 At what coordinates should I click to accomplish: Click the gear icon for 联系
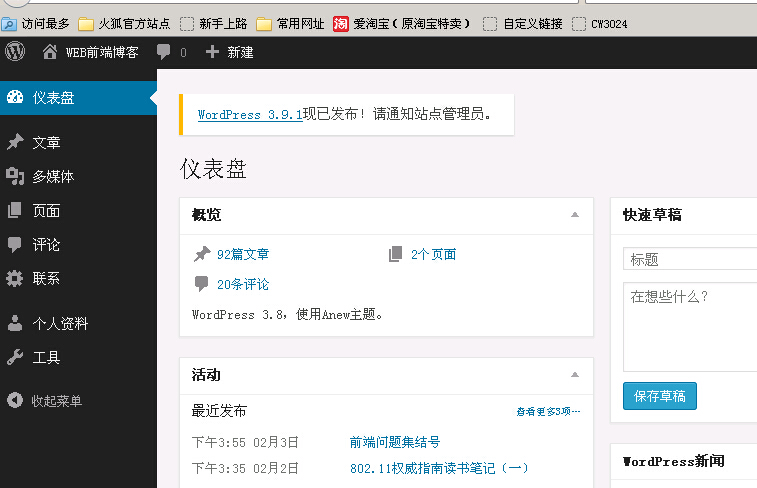[x=14, y=278]
